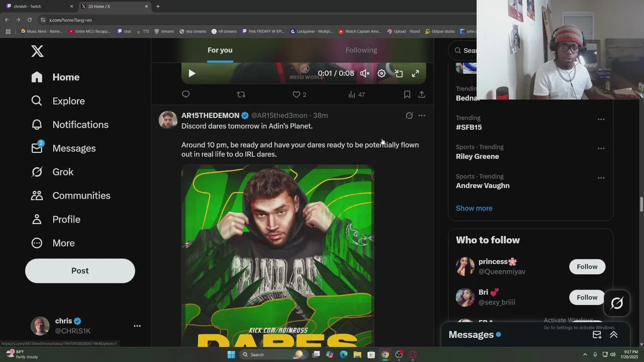The width and height of the screenshot is (644, 362).
Task: Open the nba streams bookmark
Action: click(x=193, y=31)
